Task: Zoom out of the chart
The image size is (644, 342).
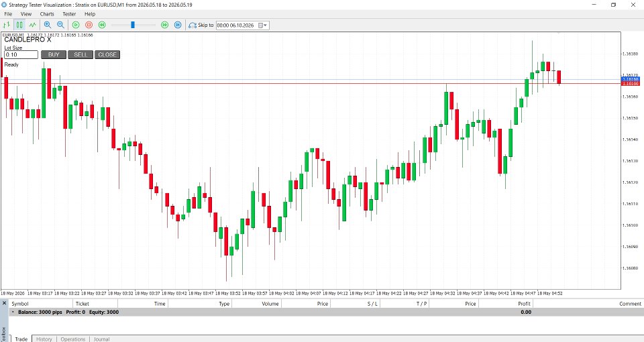Action: pos(60,25)
